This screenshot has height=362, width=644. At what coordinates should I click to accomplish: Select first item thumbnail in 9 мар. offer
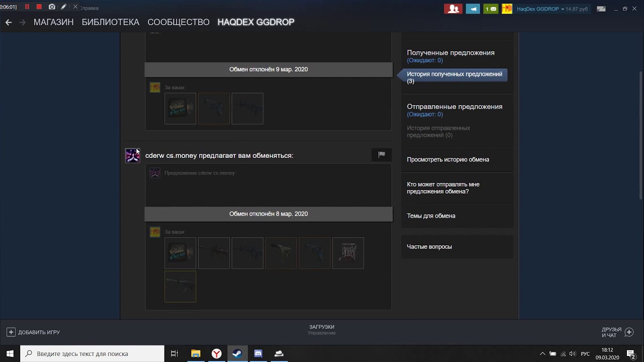(180, 109)
